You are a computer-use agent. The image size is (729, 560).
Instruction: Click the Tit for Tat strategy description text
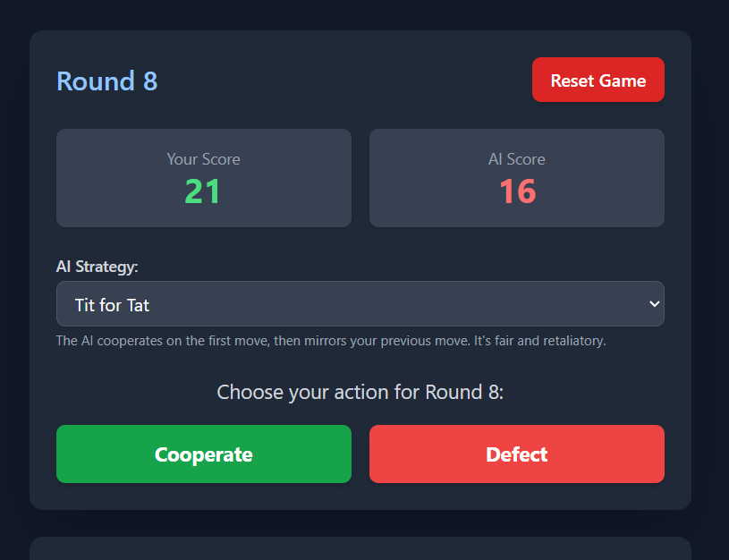330,341
